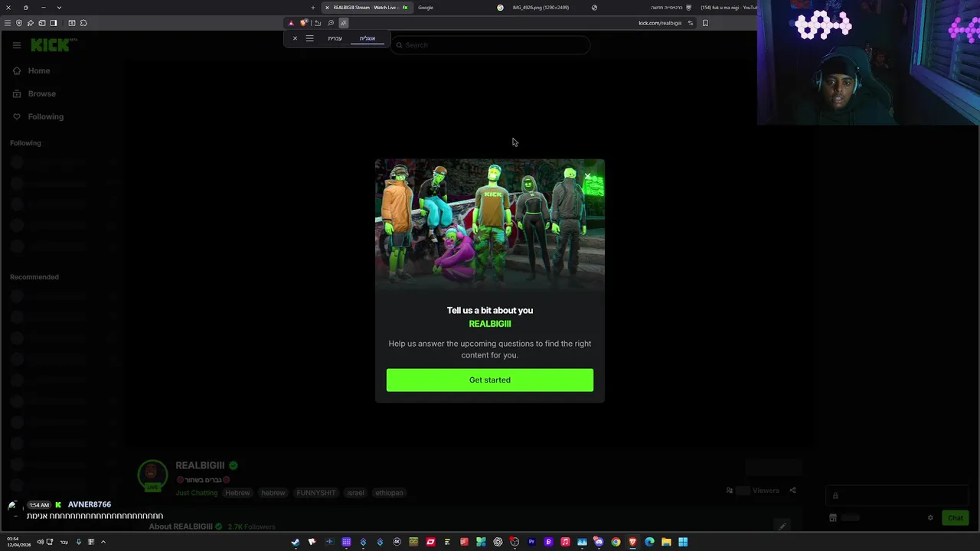Click the Steam icon in taskbar

[296, 542]
